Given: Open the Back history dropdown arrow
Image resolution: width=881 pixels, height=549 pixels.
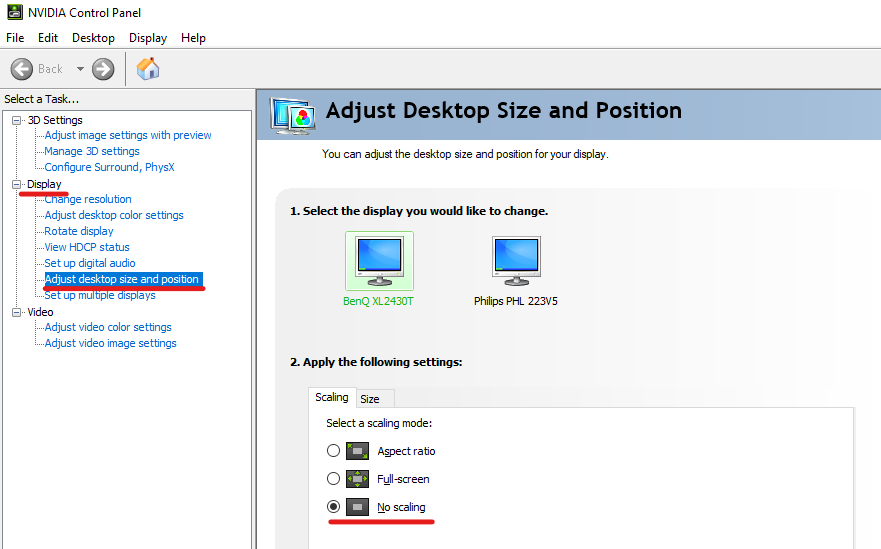Looking at the screenshot, I should coord(80,69).
